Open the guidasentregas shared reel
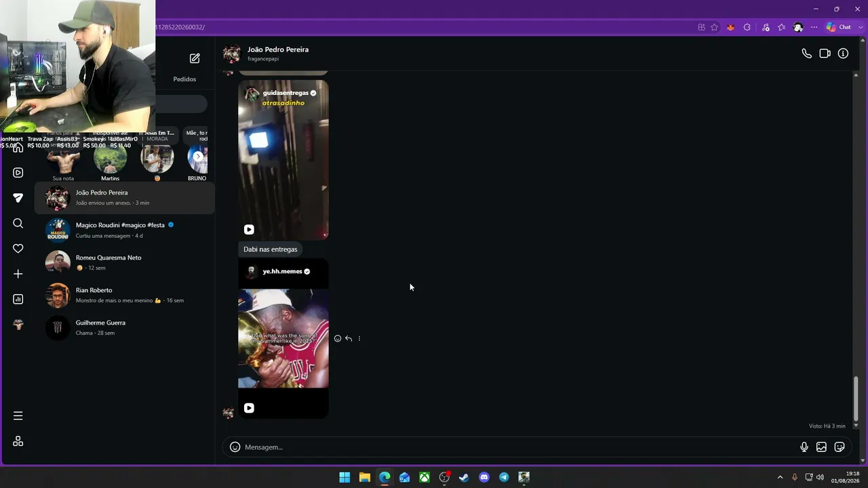This screenshot has width=868, height=488. point(283,160)
